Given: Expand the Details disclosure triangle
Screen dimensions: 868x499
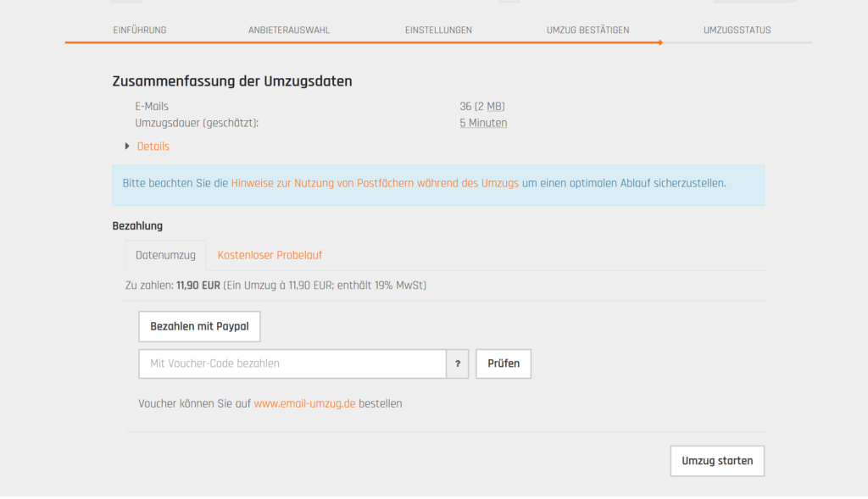Looking at the screenshot, I should pos(127,146).
